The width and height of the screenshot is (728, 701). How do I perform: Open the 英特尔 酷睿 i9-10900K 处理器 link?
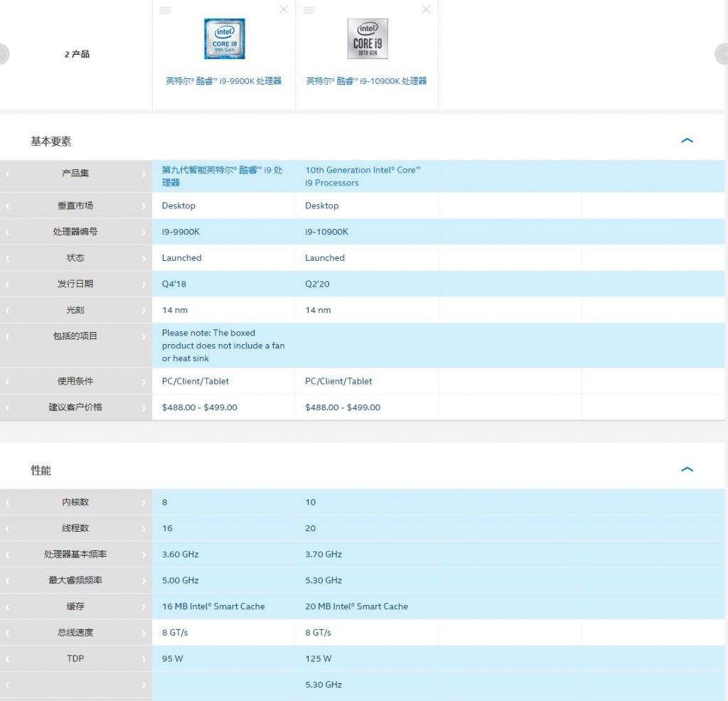pos(366,81)
